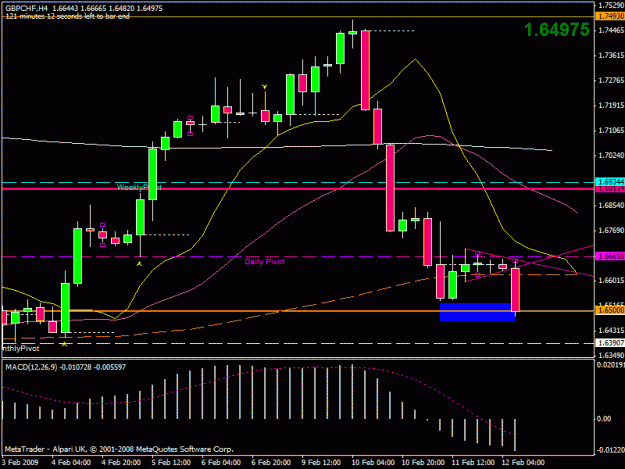Click the '6 Feb 20:00' time axis label
Screen dimensions: 625x469
tap(271, 463)
